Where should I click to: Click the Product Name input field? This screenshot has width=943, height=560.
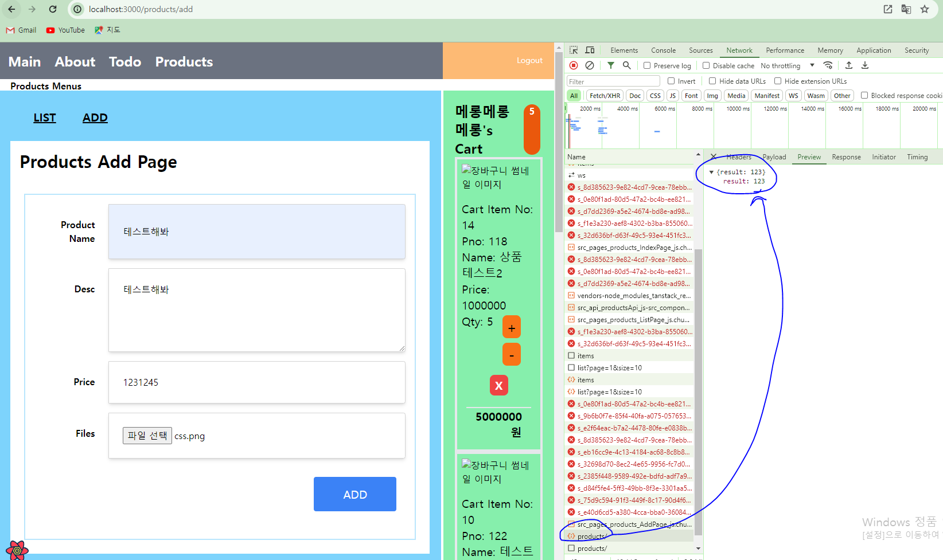[257, 232]
